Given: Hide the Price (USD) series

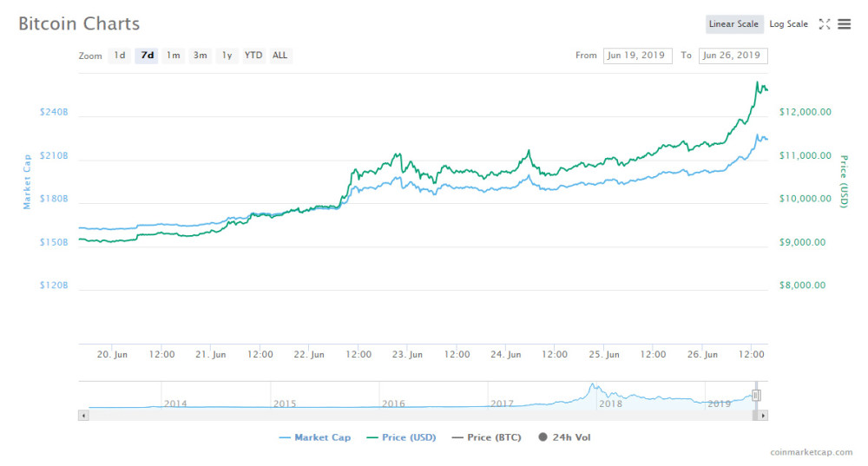Looking at the screenshot, I should click(x=401, y=437).
